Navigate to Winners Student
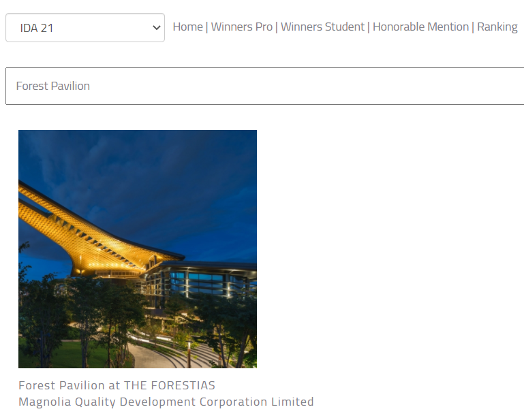Viewport: 524px width, 420px height. click(x=322, y=27)
